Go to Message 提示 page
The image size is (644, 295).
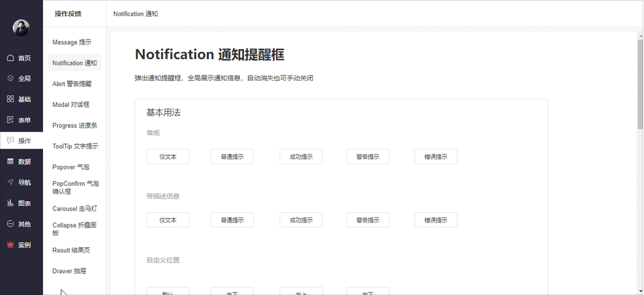(x=74, y=42)
